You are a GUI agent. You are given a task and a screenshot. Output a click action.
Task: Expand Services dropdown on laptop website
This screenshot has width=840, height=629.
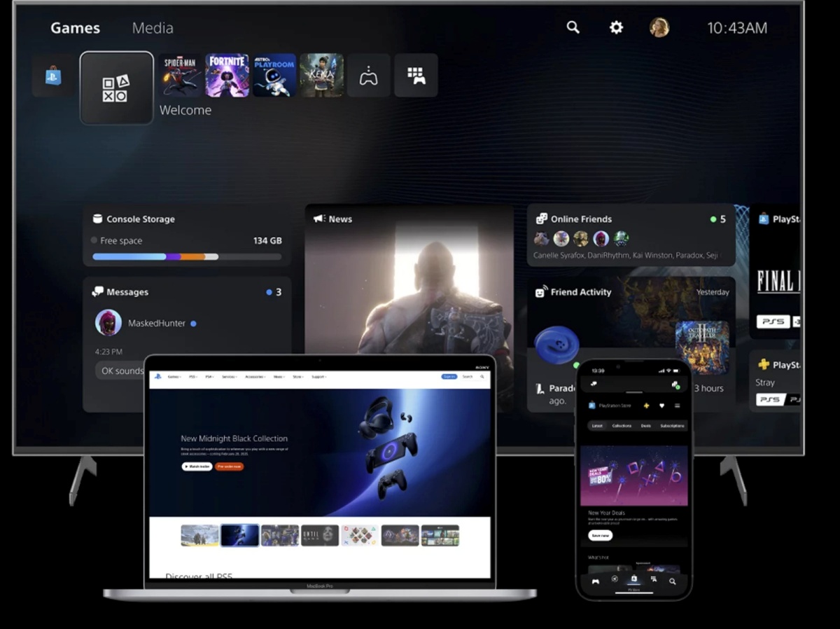tap(229, 377)
